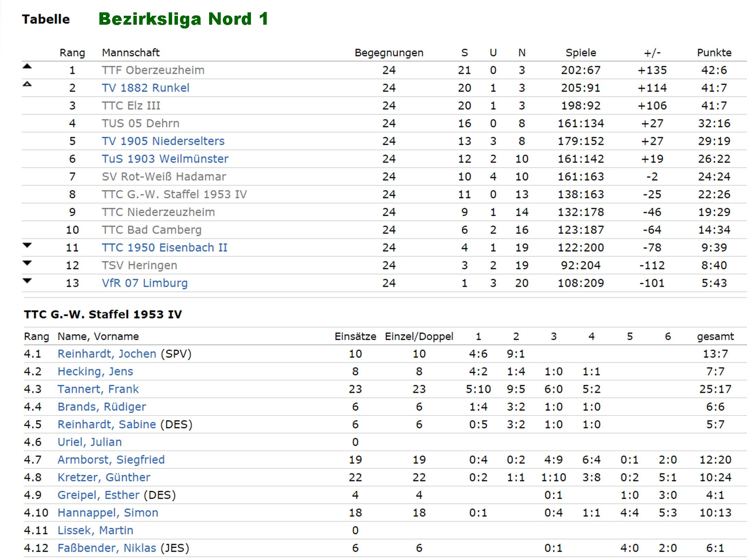This screenshot has height=560, width=747.
Task: Open player Reinhardt, Sabine profile link
Action: click(107, 425)
